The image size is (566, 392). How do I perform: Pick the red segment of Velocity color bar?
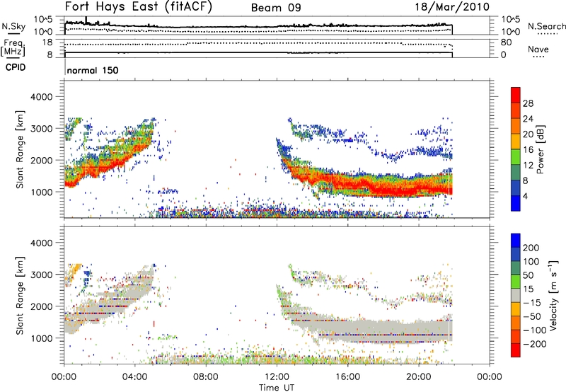[x=516, y=350]
